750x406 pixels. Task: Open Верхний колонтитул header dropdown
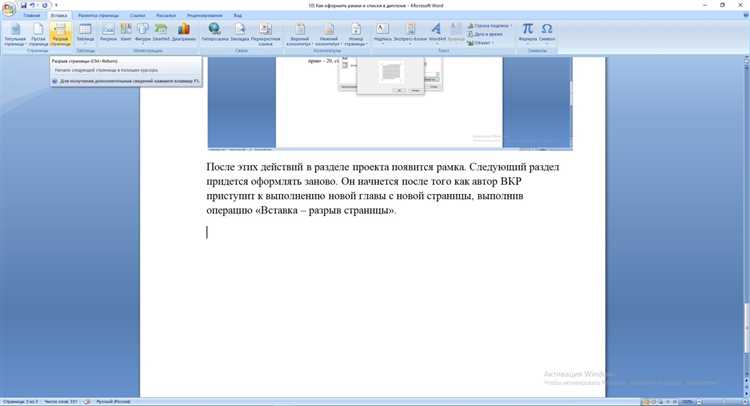tap(300, 34)
